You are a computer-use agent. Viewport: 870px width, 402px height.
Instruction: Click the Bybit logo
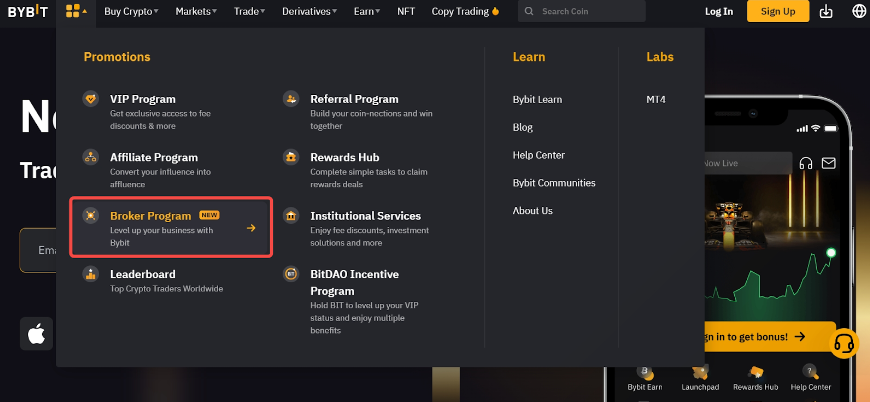point(28,12)
